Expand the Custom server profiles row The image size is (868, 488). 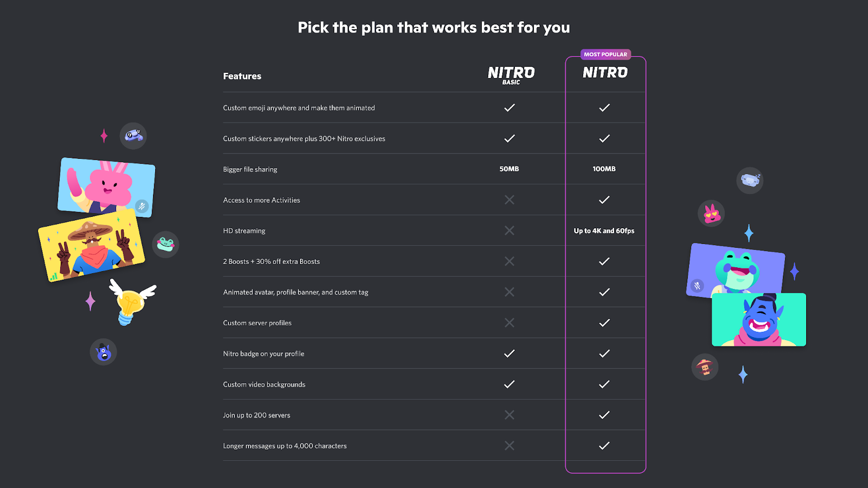[x=257, y=323]
